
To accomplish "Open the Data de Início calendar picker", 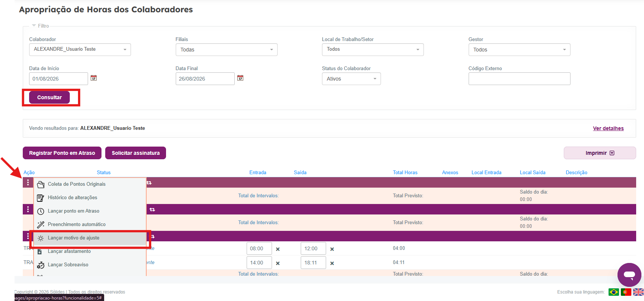I will tap(94, 78).
